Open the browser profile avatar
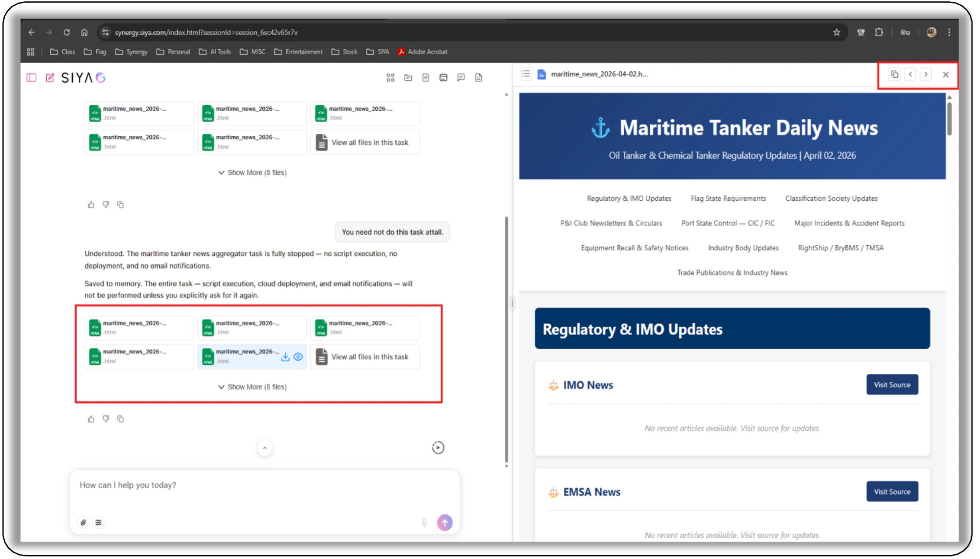Image resolution: width=980 pixels, height=559 pixels. coord(932,32)
